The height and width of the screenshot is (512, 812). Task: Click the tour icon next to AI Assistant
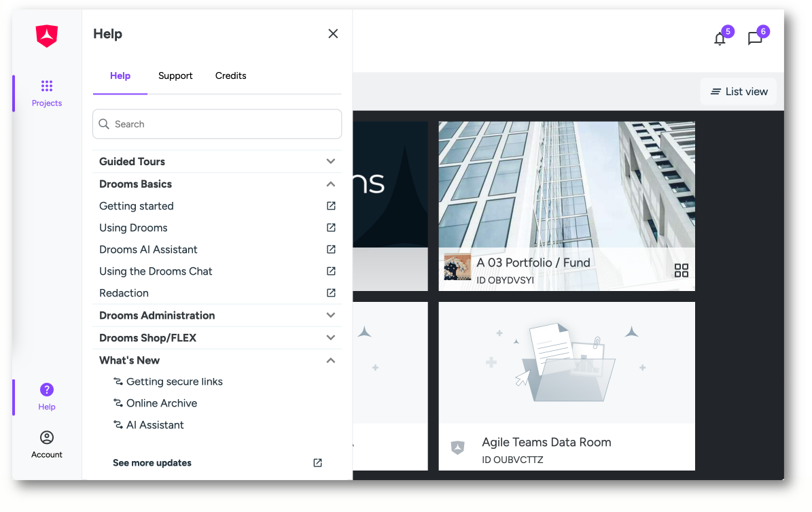point(118,425)
